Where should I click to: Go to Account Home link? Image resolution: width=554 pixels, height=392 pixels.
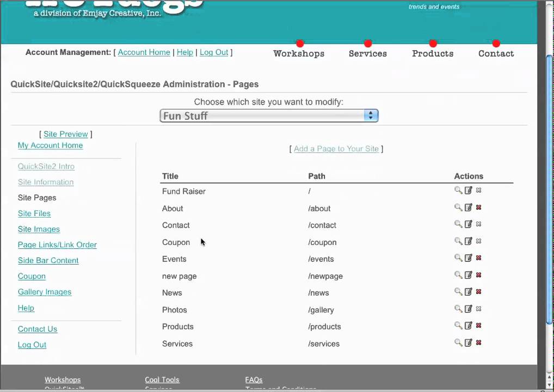point(144,52)
